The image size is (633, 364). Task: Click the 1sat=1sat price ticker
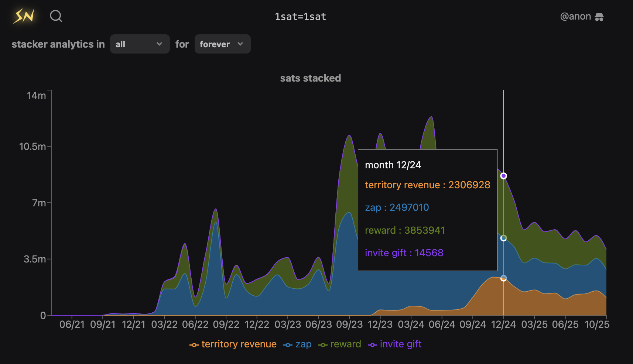click(x=300, y=17)
